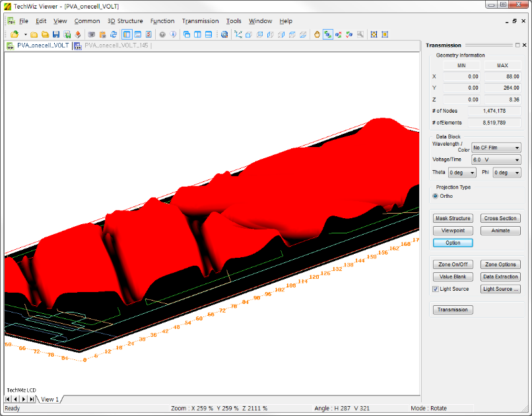Click the open folder toolbar icon
532x416 pixels.
click(35, 34)
